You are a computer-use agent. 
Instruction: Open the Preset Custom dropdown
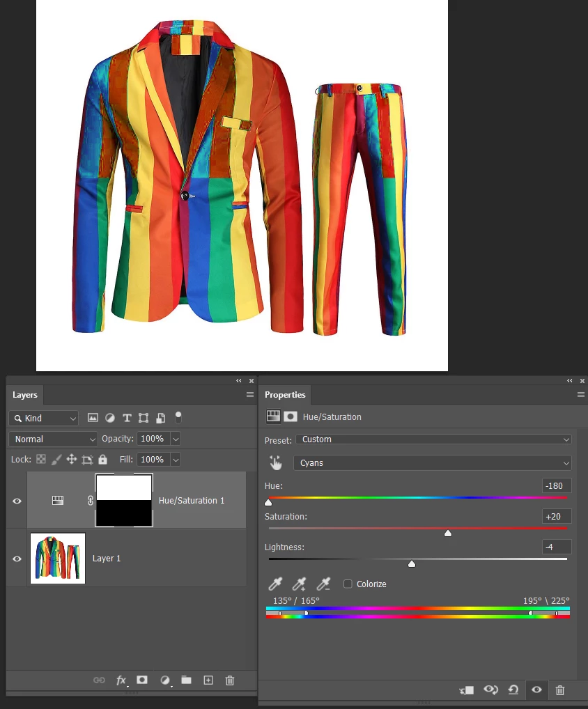click(x=434, y=439)
